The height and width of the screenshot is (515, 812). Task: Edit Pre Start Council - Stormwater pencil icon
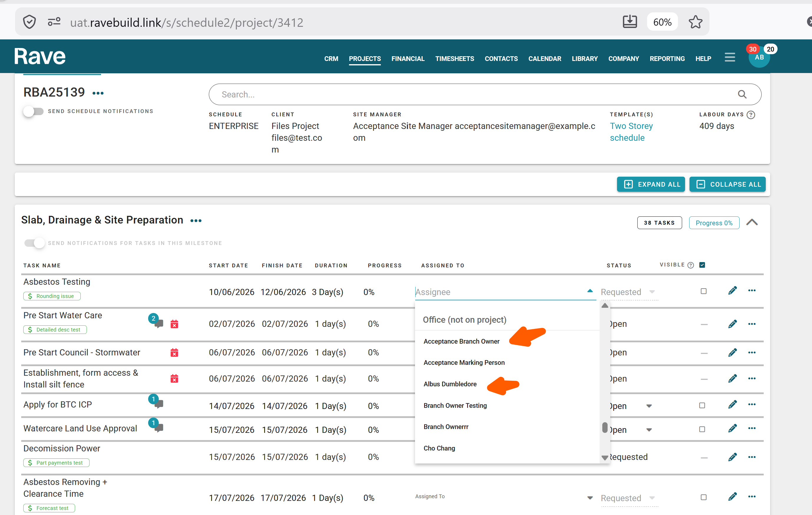point(732,353)
